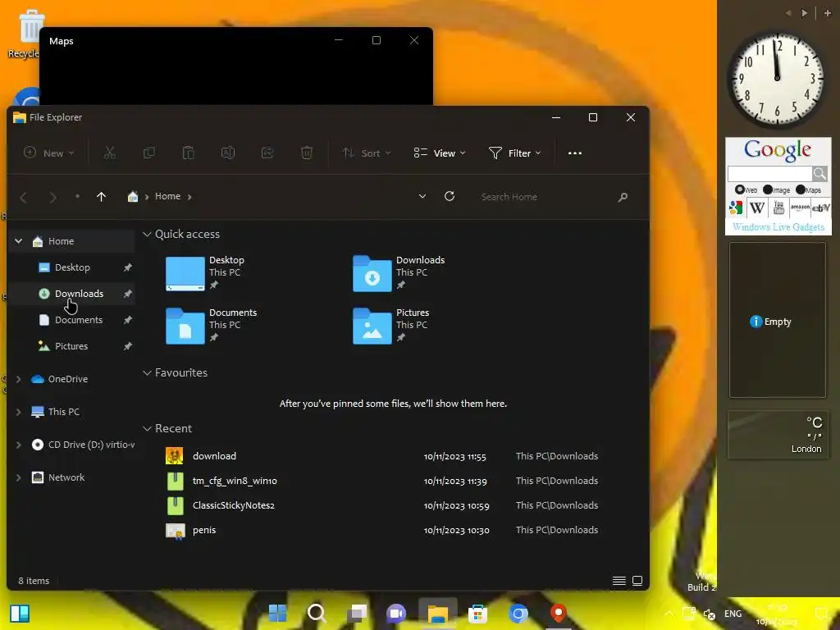Click the Refresh icon beside address bar

point(450,197)
